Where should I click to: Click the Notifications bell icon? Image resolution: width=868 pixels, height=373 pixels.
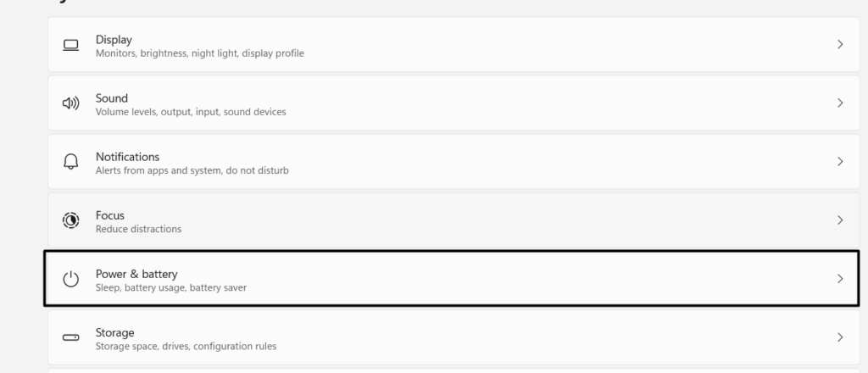click(71, 162)
